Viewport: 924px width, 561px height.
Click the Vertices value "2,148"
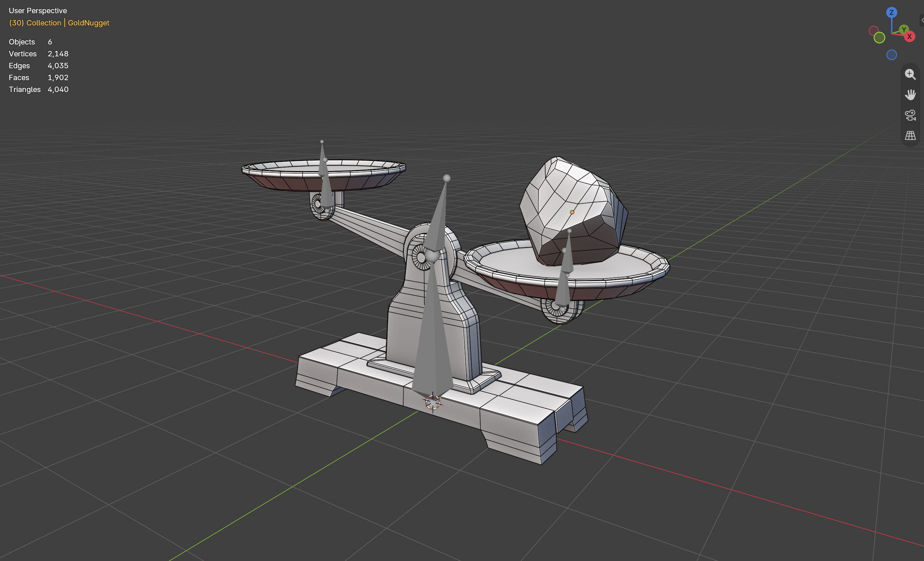[58, 54]
